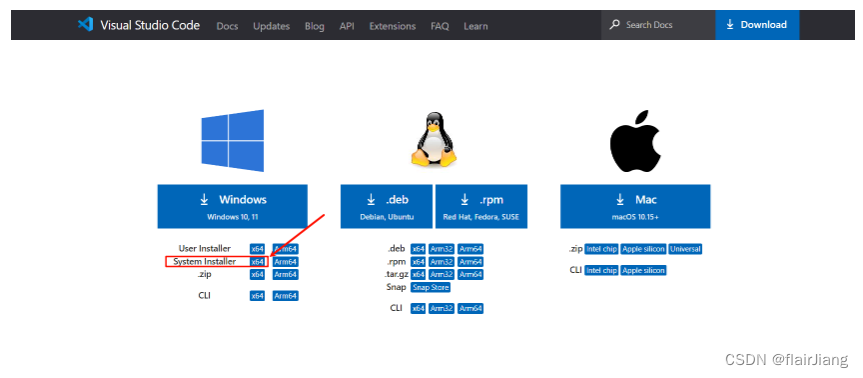863x378 pixels.
Task: Download Linux CLI Arm32
Action: pos(441,309)
